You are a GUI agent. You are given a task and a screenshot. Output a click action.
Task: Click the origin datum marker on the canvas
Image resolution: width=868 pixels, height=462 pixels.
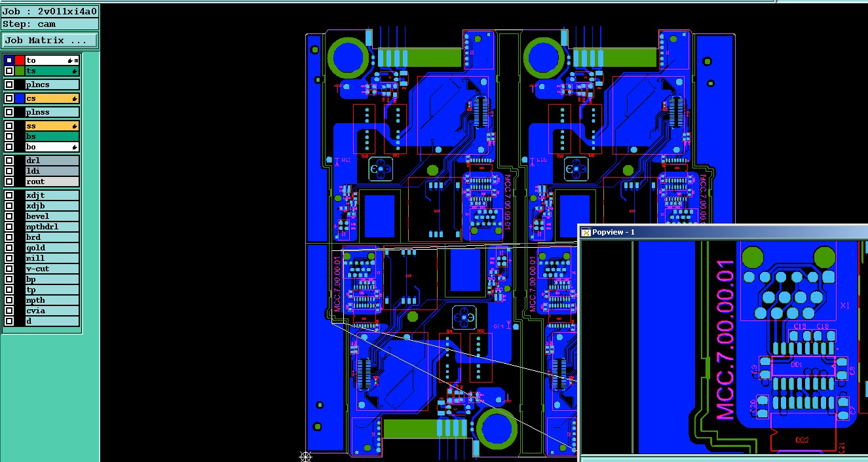pyautogui.click(x=305, y=456)
